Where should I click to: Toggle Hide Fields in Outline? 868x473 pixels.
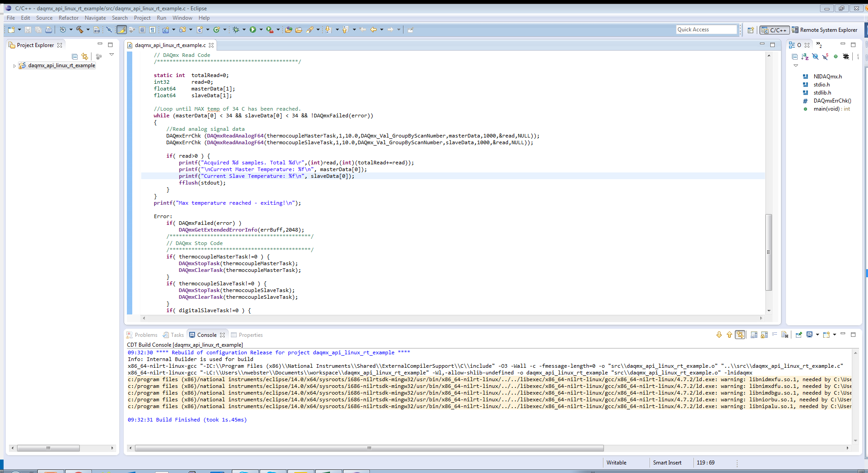point(815,56)
